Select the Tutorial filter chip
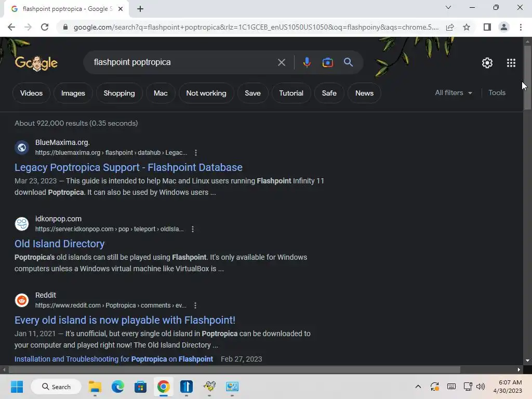Screen dimensions: 532x399 pyautogui.click(x=291, y=93)
